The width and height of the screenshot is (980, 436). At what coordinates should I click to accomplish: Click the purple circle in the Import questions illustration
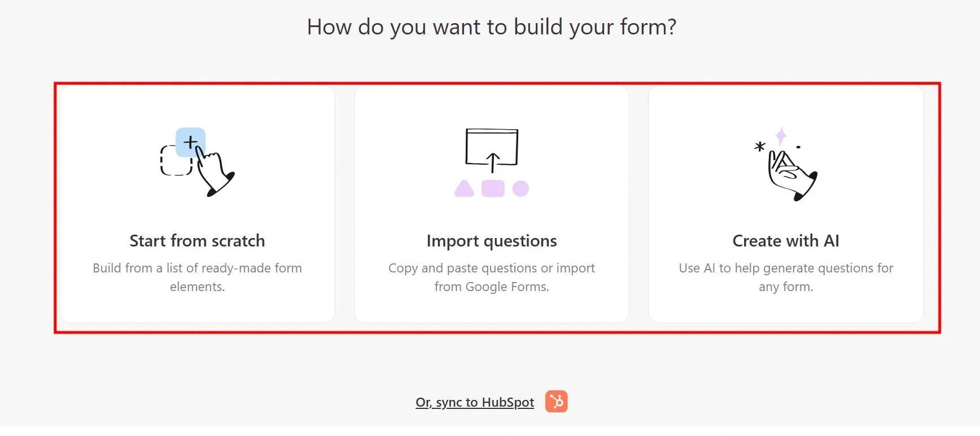click(x=520, y=188)
